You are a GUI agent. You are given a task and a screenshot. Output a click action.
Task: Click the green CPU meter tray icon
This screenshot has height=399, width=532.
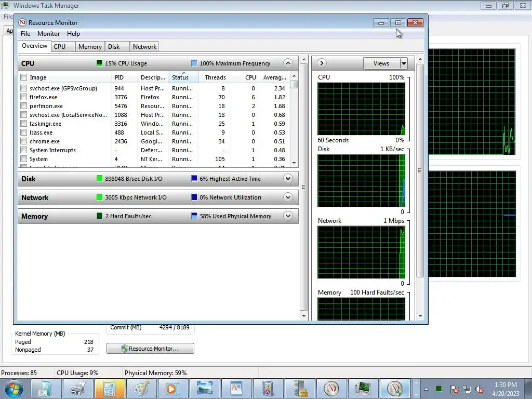[x=439, y=389]
